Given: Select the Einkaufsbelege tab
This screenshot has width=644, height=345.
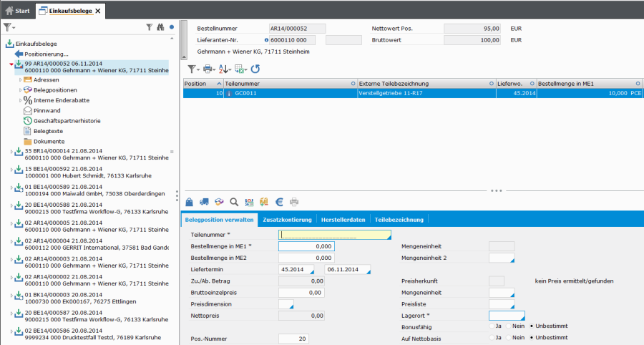Looking at the screenshot, I should coord(71,11).
